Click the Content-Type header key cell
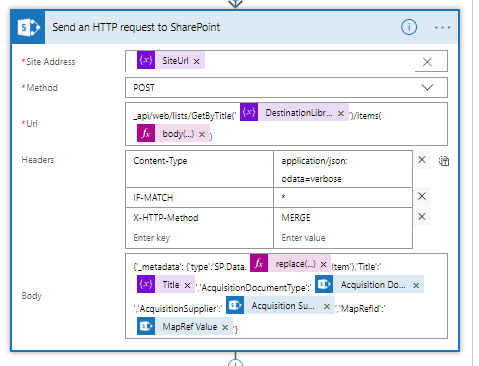Image resolution: width=479 pixels, height=366 pixels. (199, 169)
